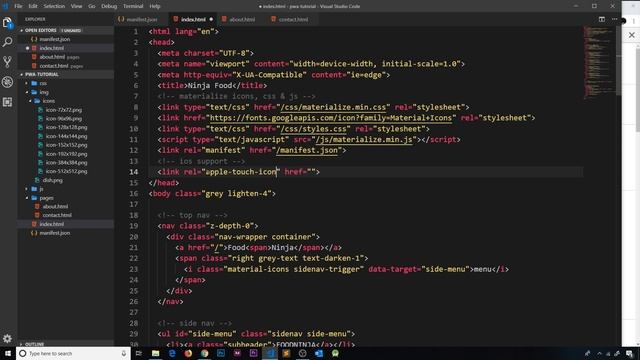Open the Source Control view in the activity bar
Viewport: 640px width, 360px height.
pos(7,62)
